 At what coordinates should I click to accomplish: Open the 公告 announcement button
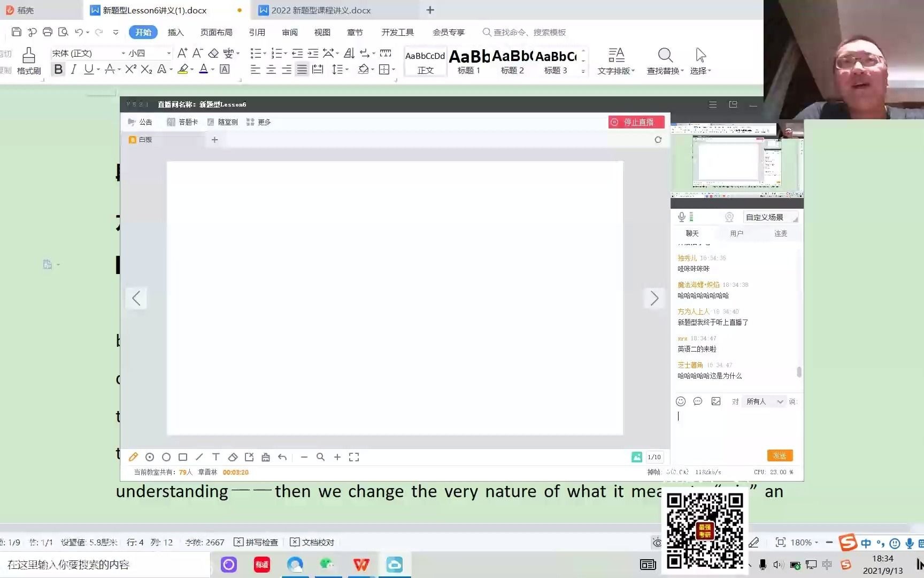140,122
